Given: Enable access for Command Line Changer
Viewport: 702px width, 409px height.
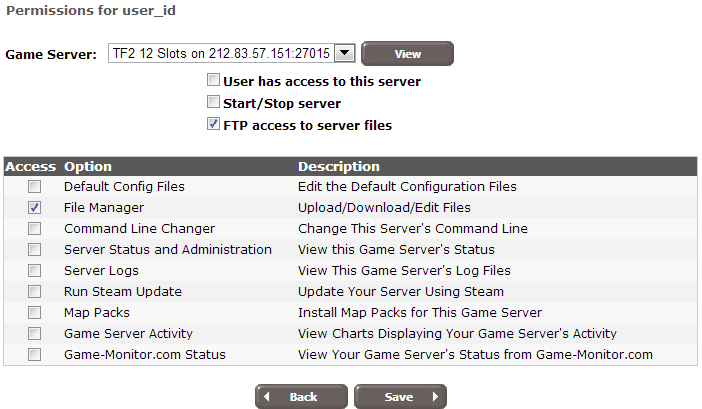Looking at the screenshot, I should (35, 229).
